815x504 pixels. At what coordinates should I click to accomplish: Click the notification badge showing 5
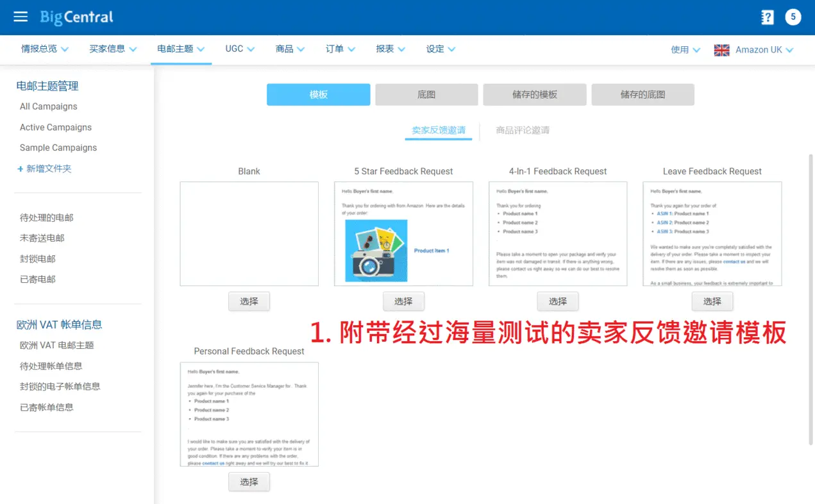pyautogui.click(x=793, y=17)
